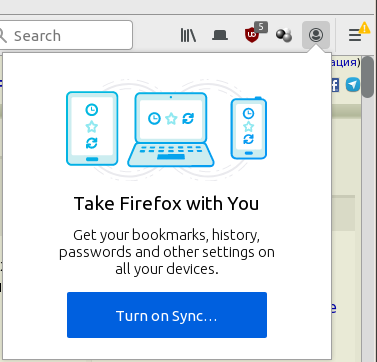
Task: Open the uBlock Origin shield icon
Action: click(x=252, y=35)
